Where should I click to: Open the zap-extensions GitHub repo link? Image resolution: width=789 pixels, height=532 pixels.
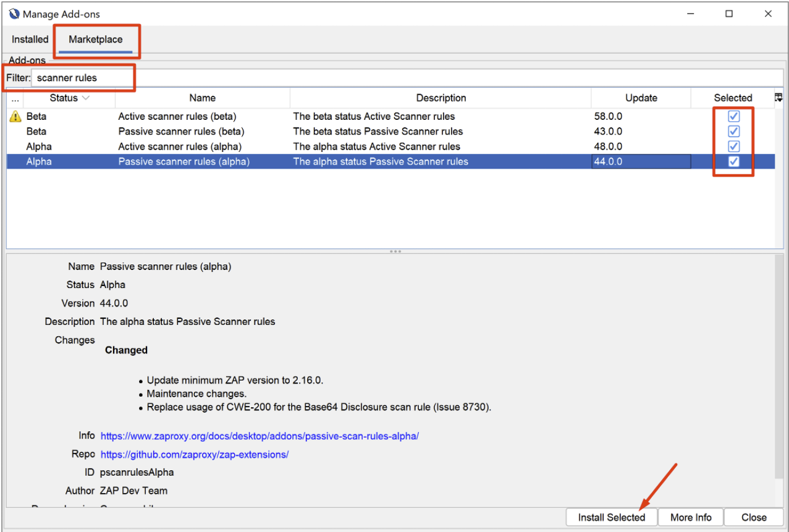(195, 454)
